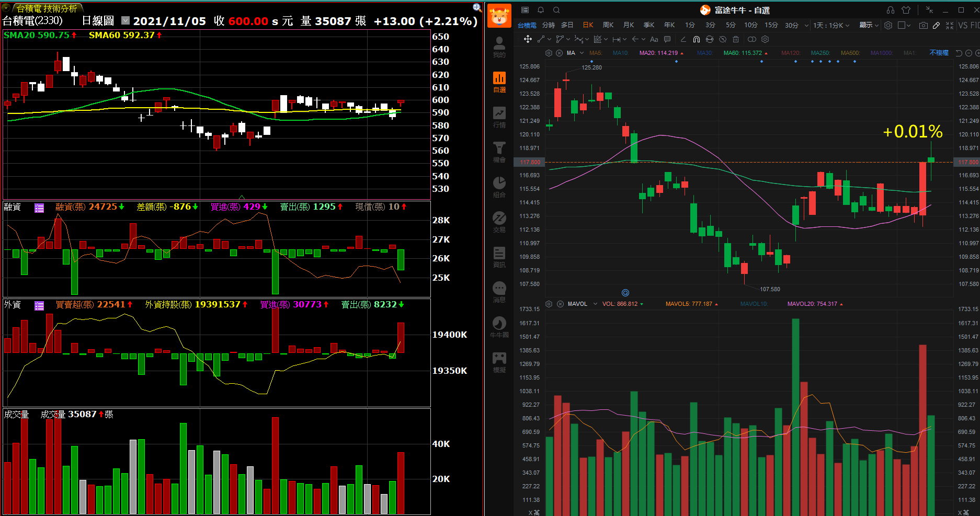Open 外資 panel list icon in left window
This screenshot has height=516, width=980.
pyautogui.click(x=39, y=305)
